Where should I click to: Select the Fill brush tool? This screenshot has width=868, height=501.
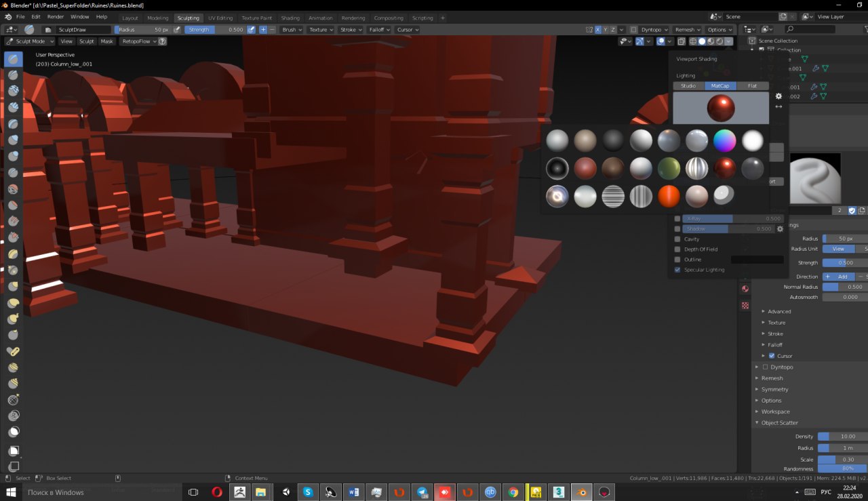click(13, 222)
